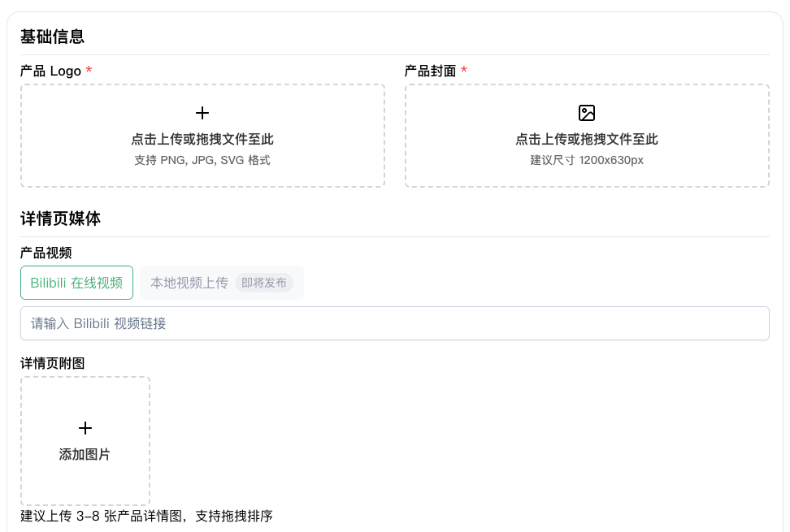The image size is (790, 532).
Task: Click the plus icon in the Logo upload area
Action: tap(202, 113)
